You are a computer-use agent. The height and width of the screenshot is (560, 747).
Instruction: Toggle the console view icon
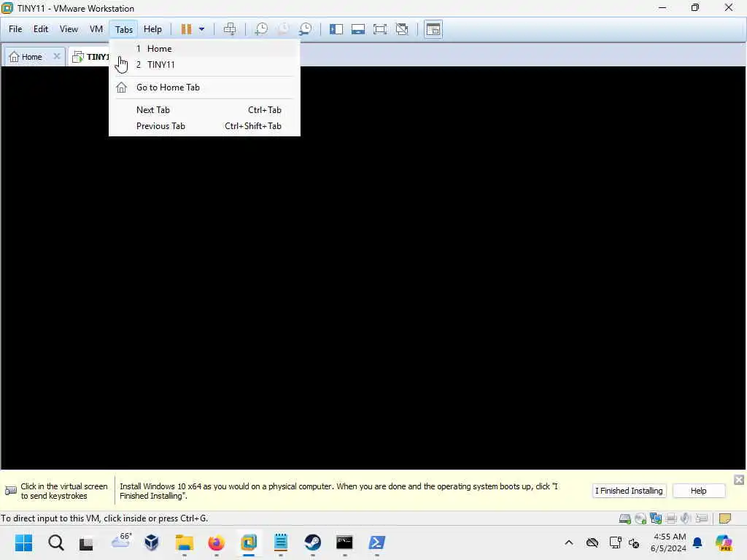[433, 29]
